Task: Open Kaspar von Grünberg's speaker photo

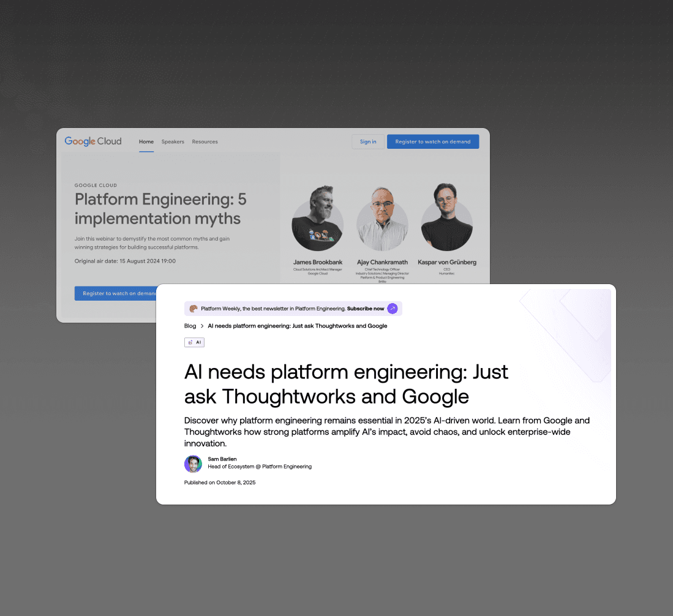Action: tap(447, 218)
